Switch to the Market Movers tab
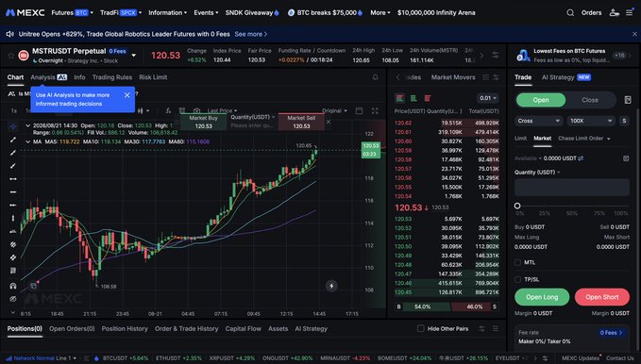The width and height of the screenshot is (641, 364). [453, 77]
